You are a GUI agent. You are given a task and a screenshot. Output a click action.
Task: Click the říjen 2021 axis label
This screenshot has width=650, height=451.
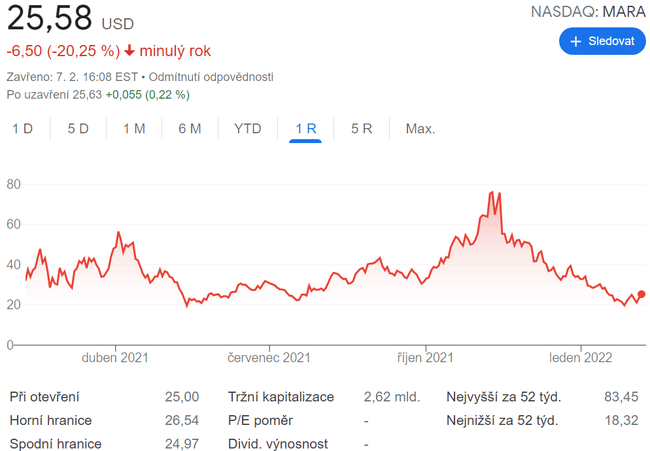426,358
